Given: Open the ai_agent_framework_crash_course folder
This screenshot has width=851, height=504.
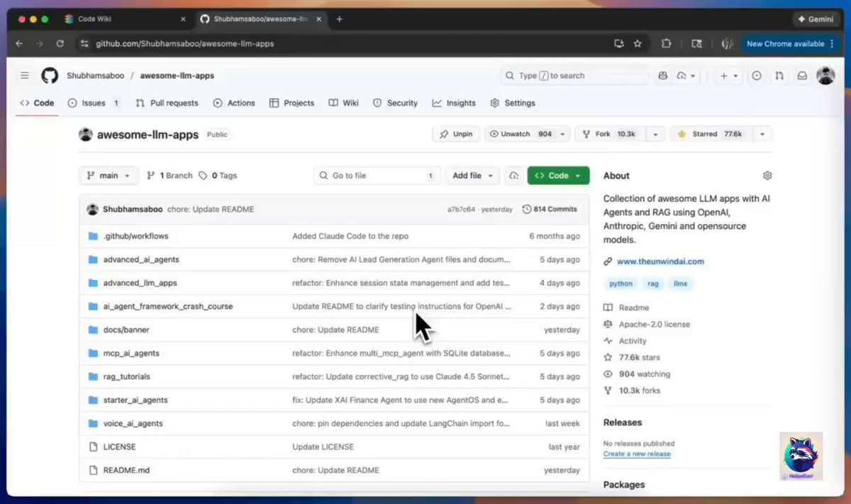Looking at the screenshot, I should tap(168, 306).
